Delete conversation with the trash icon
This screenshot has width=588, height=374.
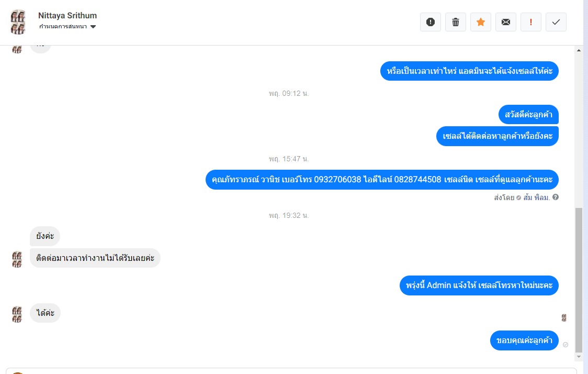tap(455, 22)
